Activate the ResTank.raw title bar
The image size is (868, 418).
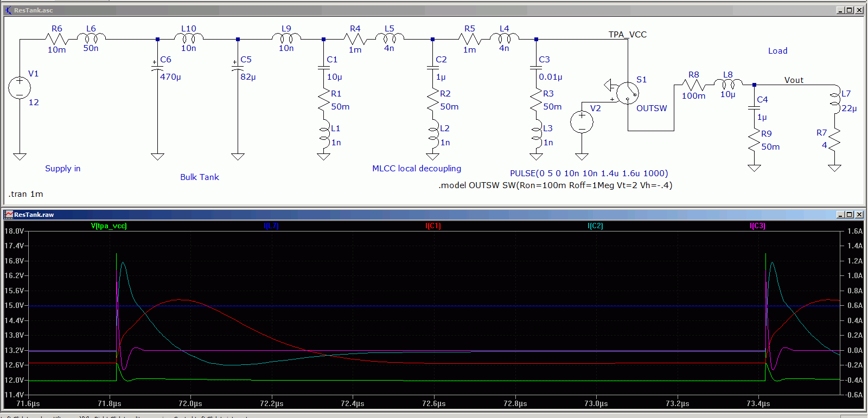tap(380, 215)
